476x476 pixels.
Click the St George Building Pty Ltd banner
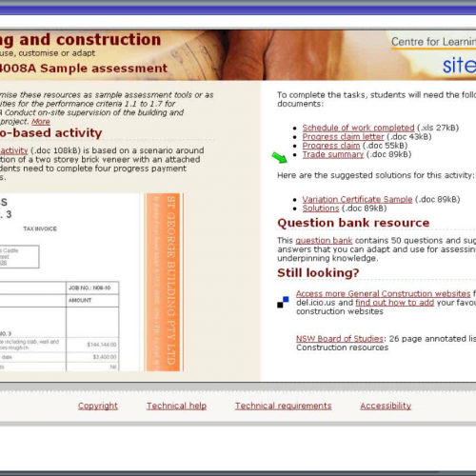[164, 282]
